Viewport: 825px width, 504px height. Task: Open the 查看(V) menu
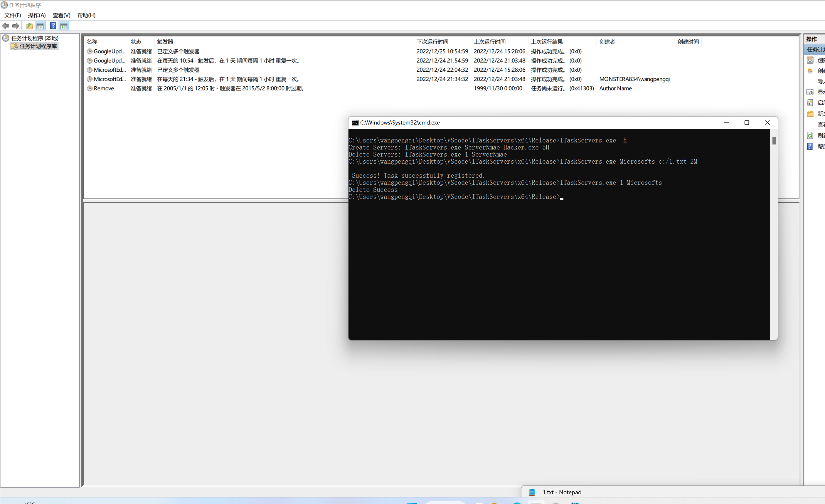tap(62, 15)
